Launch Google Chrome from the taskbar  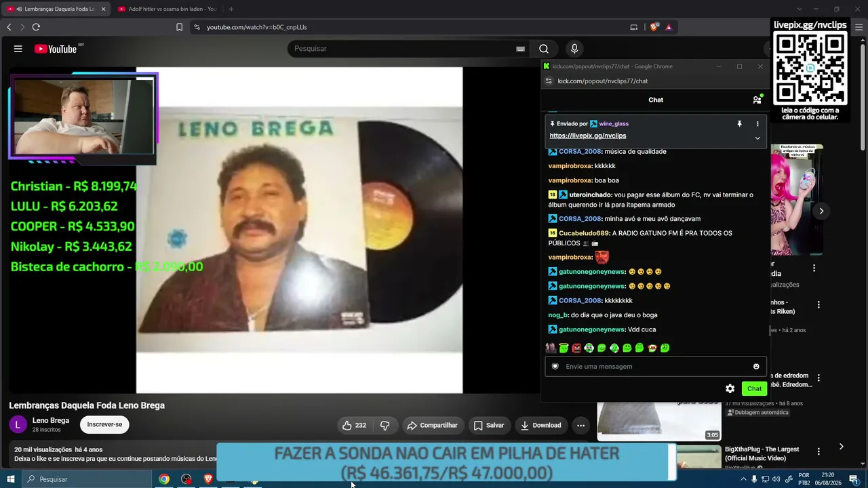164,479
